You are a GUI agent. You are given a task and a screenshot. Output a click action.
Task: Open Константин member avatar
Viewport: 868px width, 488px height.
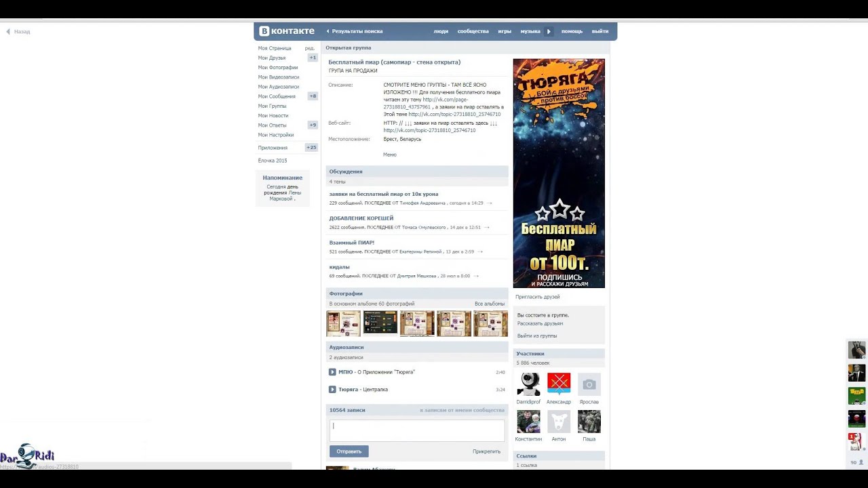tap(528, 422)
